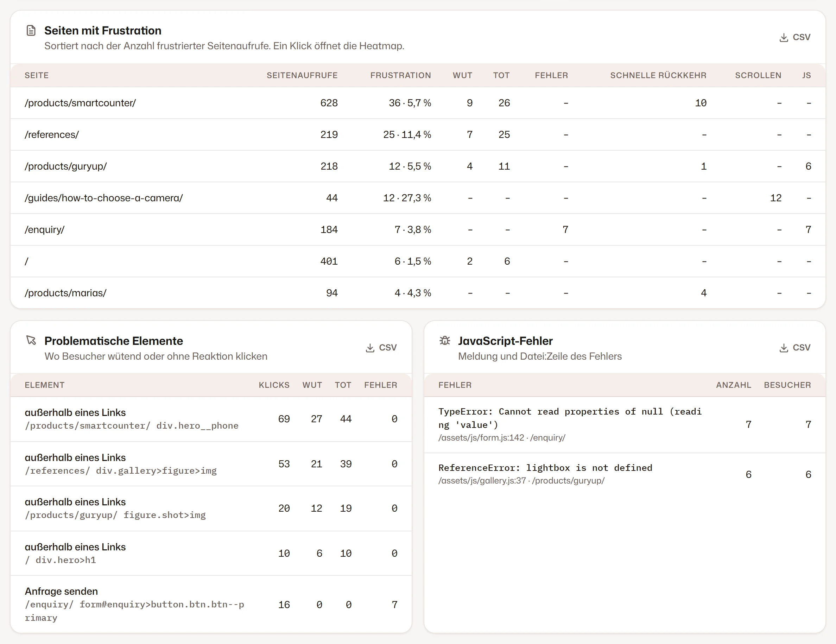Open the root "/" page row
The height and width of the screenshot is (644, 836).
tap(418, 261)
